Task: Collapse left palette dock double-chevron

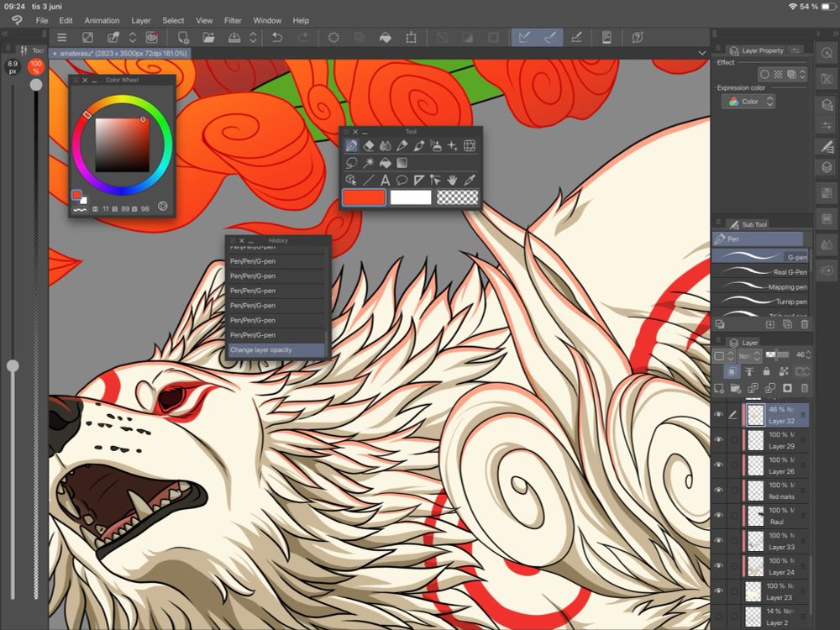Action: tap(5, 34)
